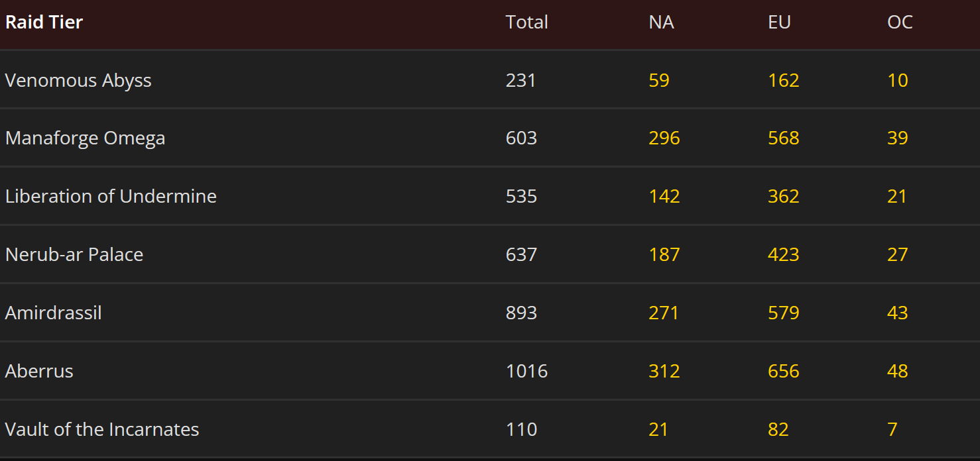Click EU count 568 for Manaforge Omega
Image resolution: width=980 pixels, height=461 pixels.
(x=784, y=138)
